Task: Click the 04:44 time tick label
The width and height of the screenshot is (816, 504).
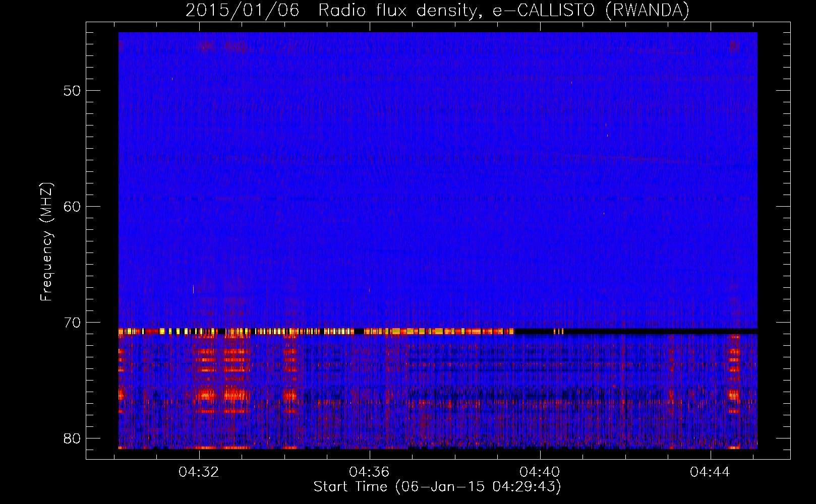Action: 711,472
